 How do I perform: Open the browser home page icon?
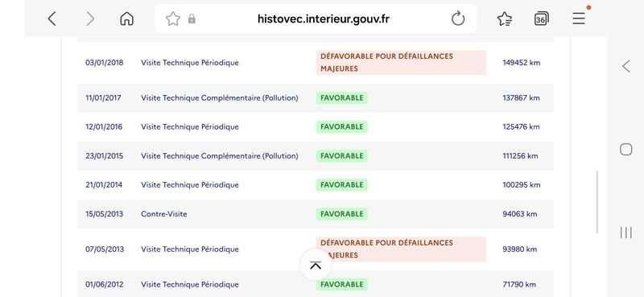pos(127,19)
